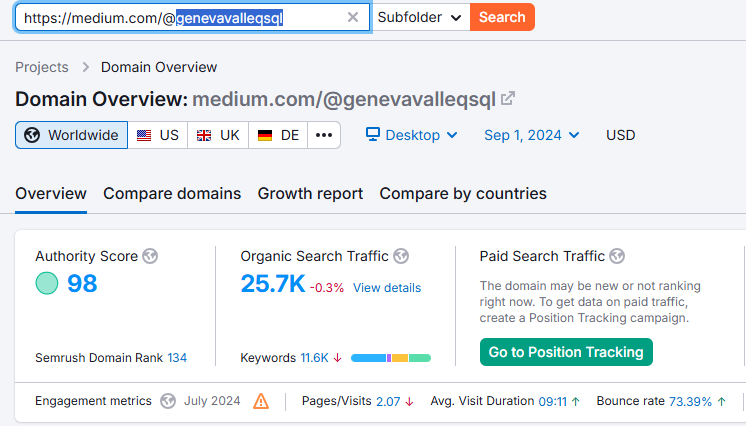This screenshot has width=746, height=426.
Task: Click the domain name medium.com/@genevavalleqsql in heading
Action: pyautogui.click(x=344, y=99)
